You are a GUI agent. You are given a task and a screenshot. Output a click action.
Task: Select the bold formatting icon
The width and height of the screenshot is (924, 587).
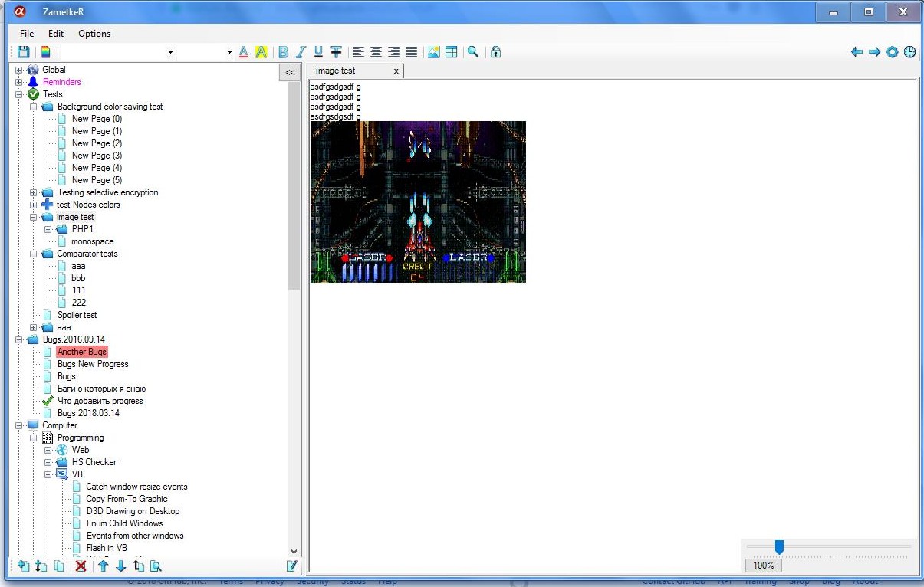tap(284, 51)
